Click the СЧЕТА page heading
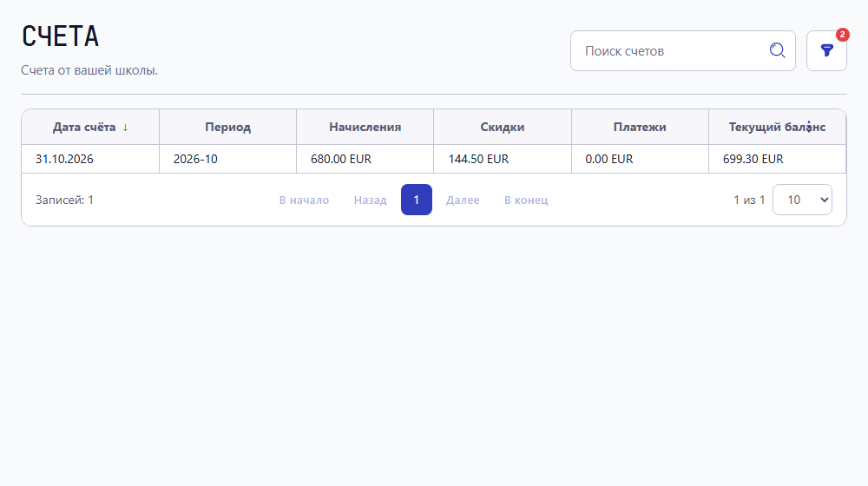 click(61, 36)
